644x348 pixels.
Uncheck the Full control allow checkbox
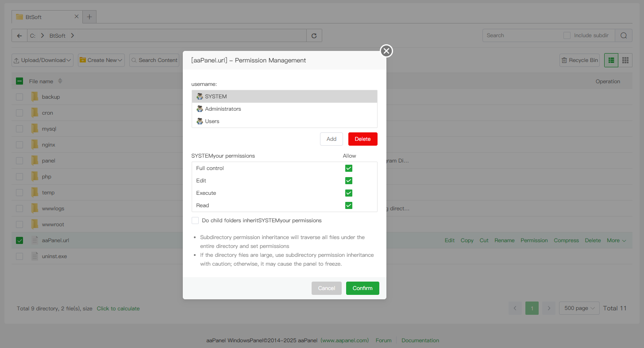[x=349, y=168]
